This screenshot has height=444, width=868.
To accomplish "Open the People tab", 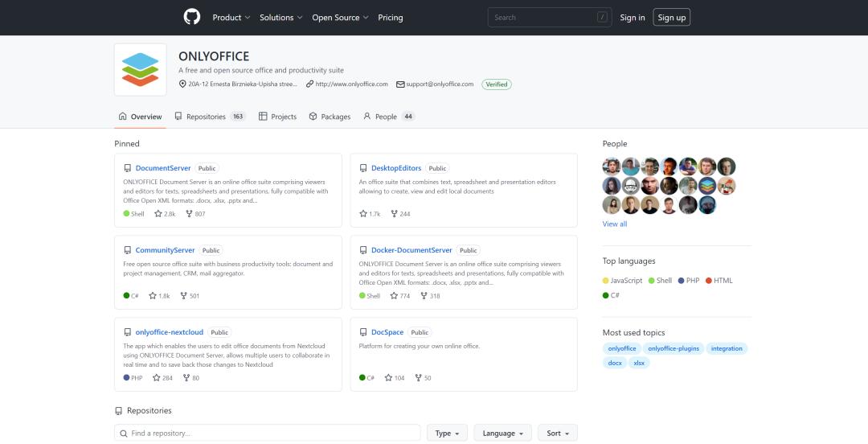I will coord(388,117).
